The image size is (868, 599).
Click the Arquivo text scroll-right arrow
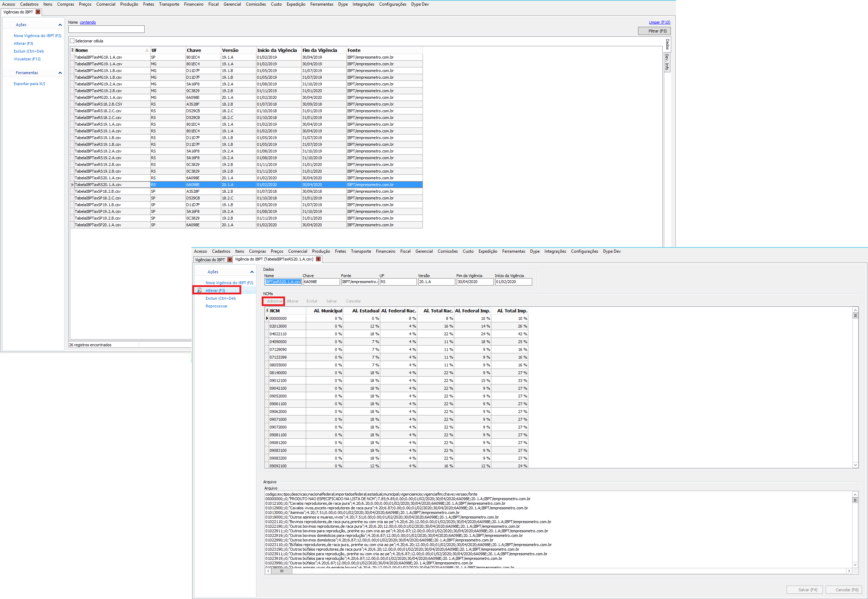(849, 571)
